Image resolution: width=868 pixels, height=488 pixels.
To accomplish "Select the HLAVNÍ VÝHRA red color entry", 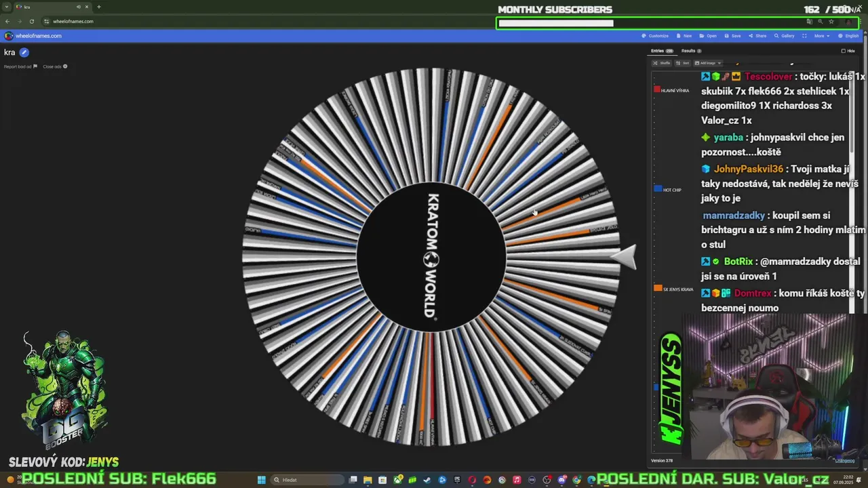I will (x=671, y=90).
